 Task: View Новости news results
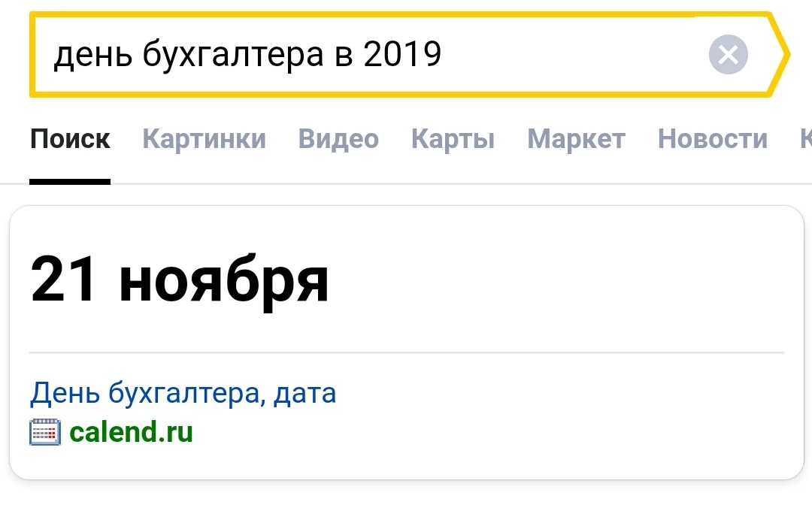coord(712,139)
